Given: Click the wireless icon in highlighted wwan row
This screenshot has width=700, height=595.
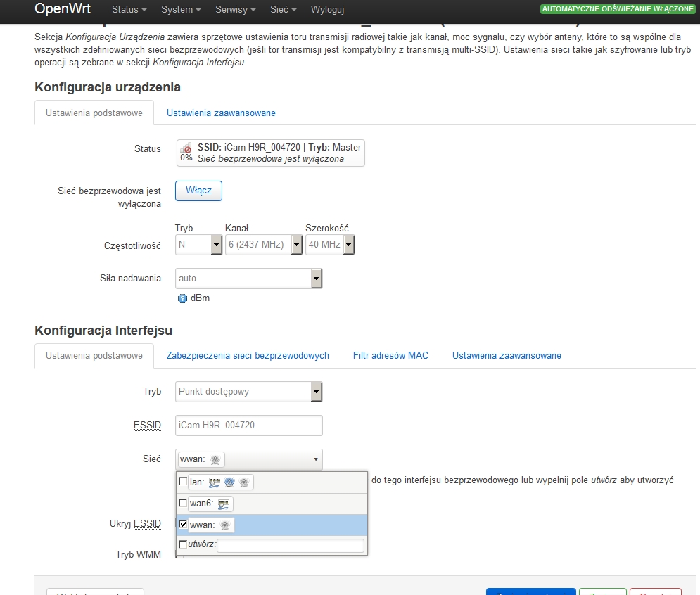Looking at the screenshot, I should click(225, 525).
